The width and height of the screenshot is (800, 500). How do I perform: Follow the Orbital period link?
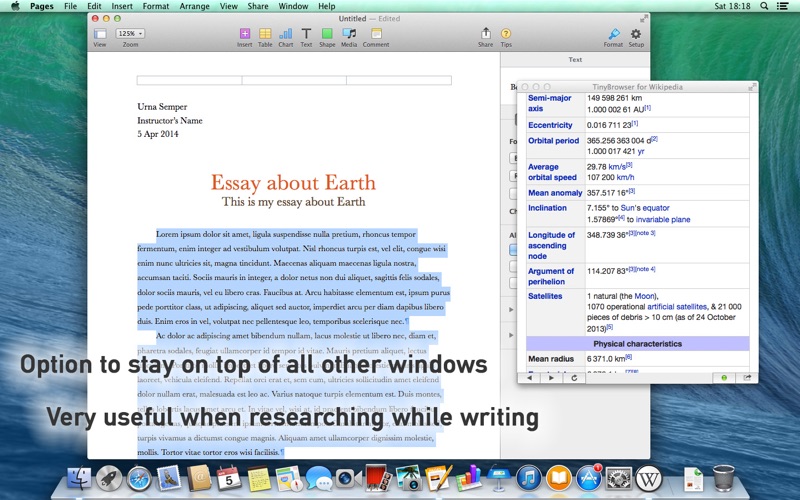[554, 140]
